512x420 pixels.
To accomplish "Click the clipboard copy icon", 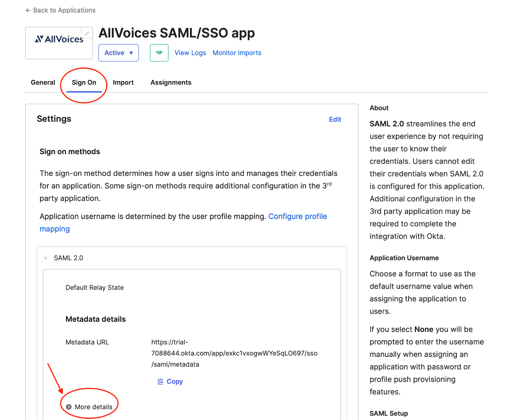I will pyautogui.click(x=160, y=382).
